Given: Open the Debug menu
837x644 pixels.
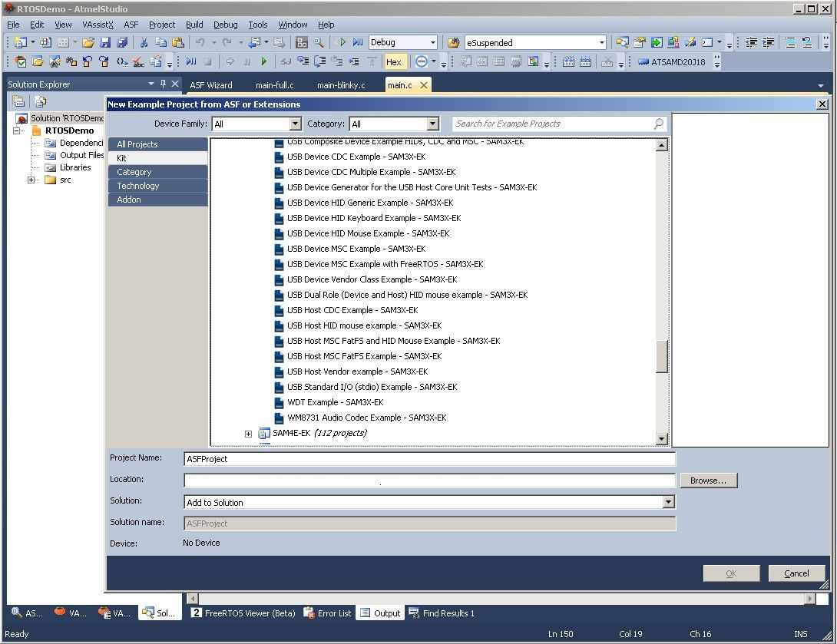Looking at the screenshot, I should 225,25.
